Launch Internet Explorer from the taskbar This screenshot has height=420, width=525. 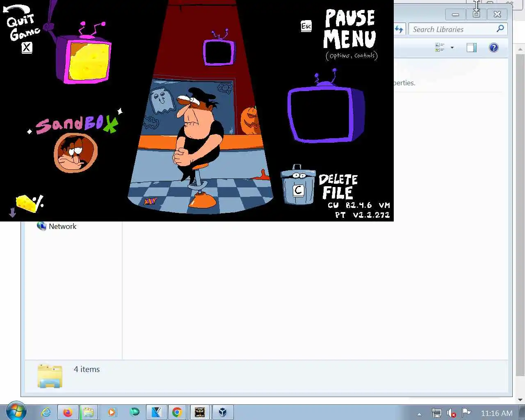pyautogui.click(x=46, y=412)
